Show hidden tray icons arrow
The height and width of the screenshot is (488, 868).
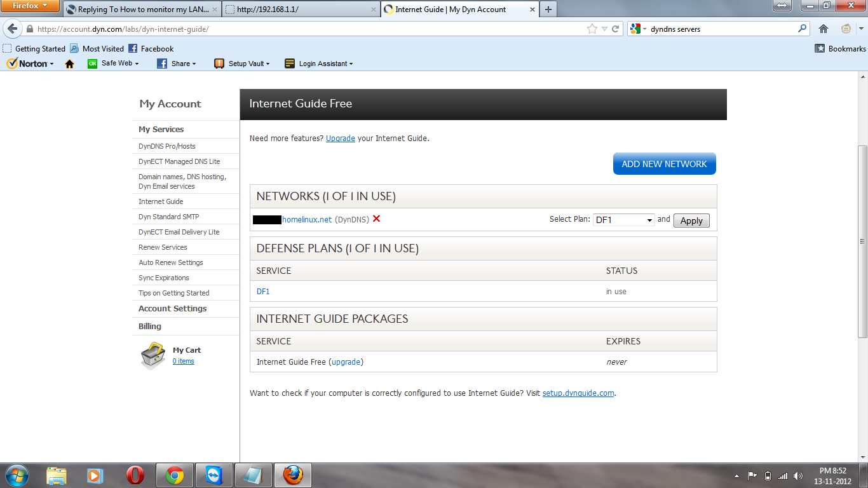tap(736, 476)
